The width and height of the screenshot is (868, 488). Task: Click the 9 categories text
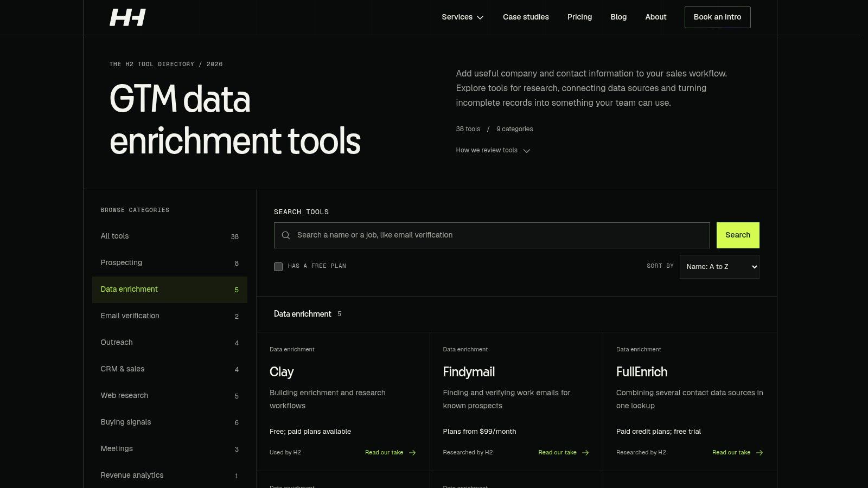(515, 129)
